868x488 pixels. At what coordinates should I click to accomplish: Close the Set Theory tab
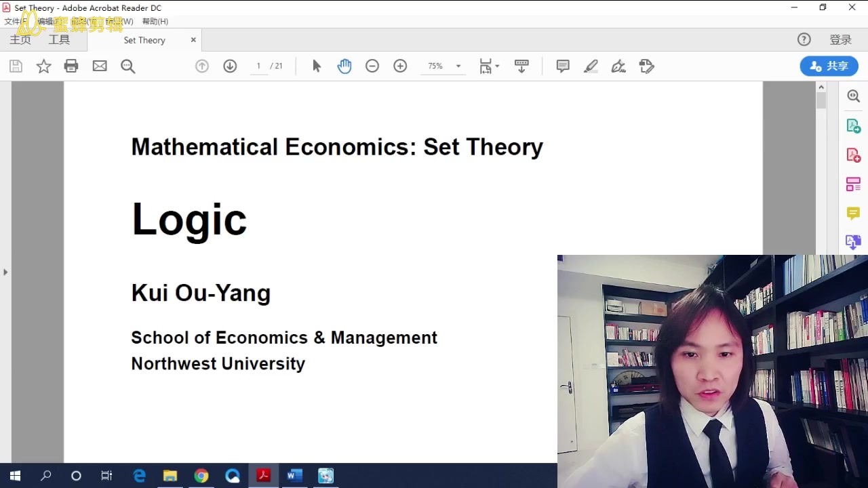pyautogui.click(x=193, y=40)
